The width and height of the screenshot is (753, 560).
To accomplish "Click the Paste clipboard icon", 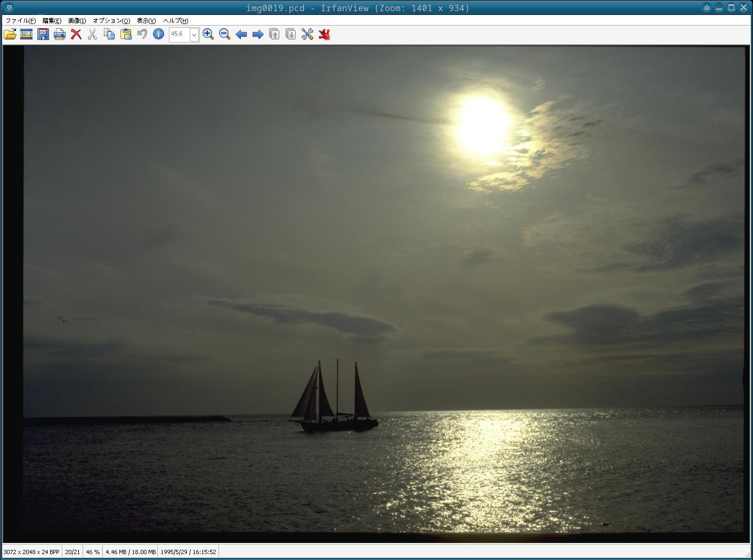I will 126,35.
